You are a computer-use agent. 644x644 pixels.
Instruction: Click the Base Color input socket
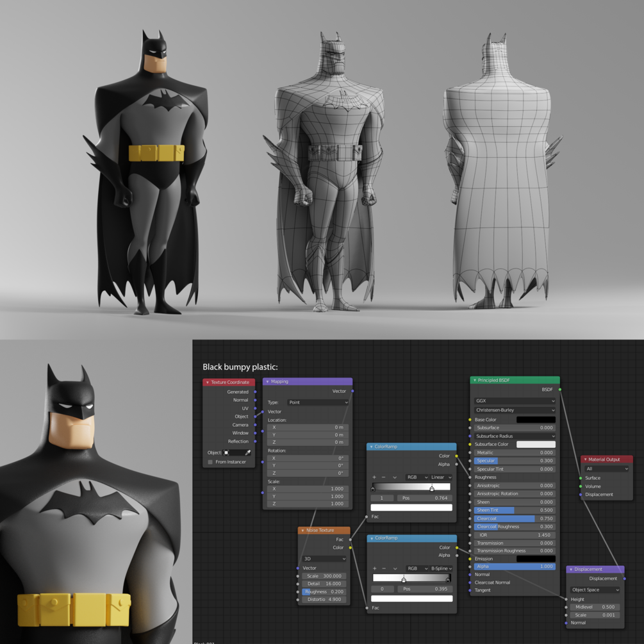[x=470, y=420]
